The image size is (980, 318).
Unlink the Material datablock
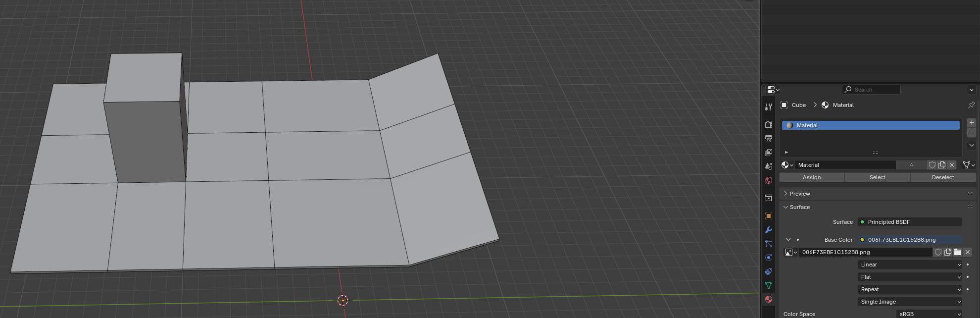(x=952, y=165)
